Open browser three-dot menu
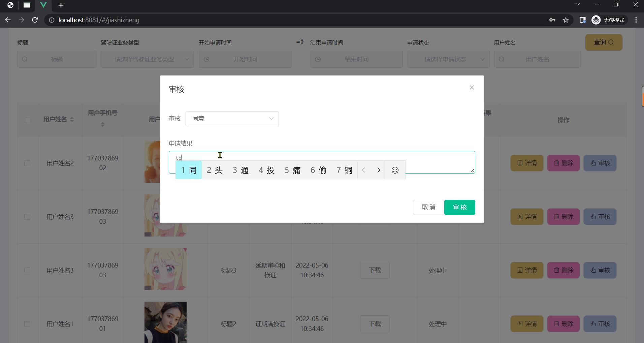644x343 pixels. pos(636,20)
